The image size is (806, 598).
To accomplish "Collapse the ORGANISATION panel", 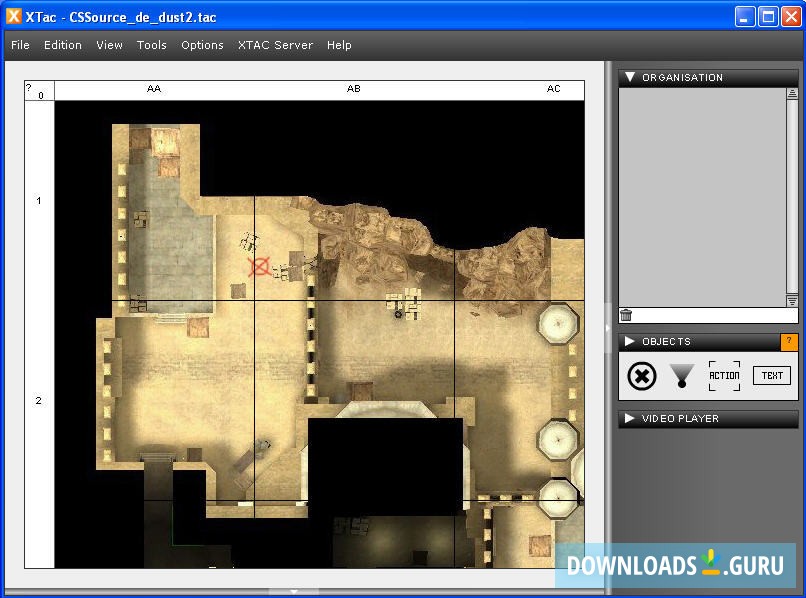I will (x=629, y=77).
